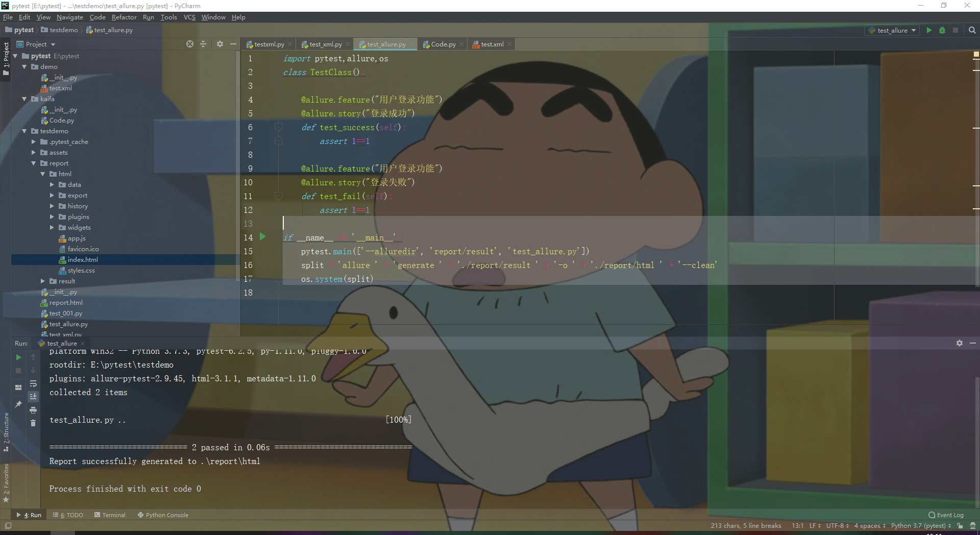980x535 pixels.
Task: Open Project panel settings gear
Action: (x=220, y=44)
